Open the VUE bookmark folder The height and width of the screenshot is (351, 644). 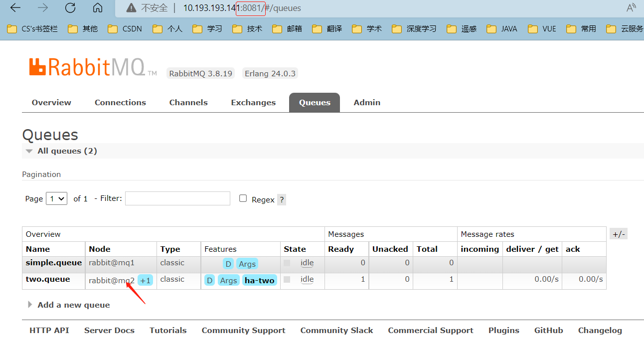542,29
